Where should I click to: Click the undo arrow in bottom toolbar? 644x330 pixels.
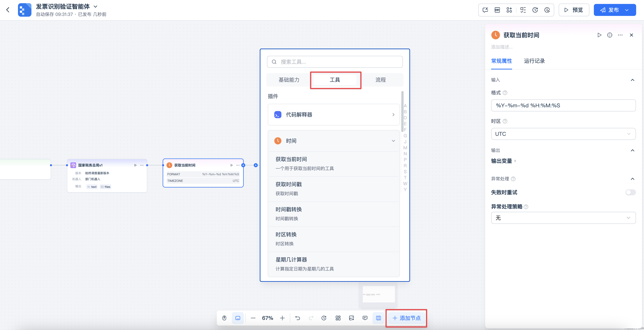point(297,318)
